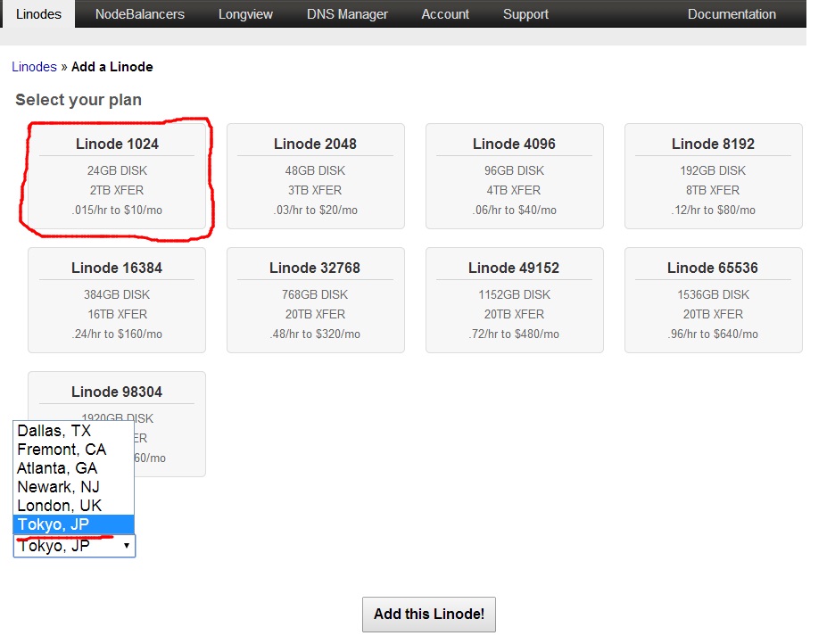This screenshot has width=835, height=644.
Task: Choose the Linode 8192 plan
Action: coord(714,177)
